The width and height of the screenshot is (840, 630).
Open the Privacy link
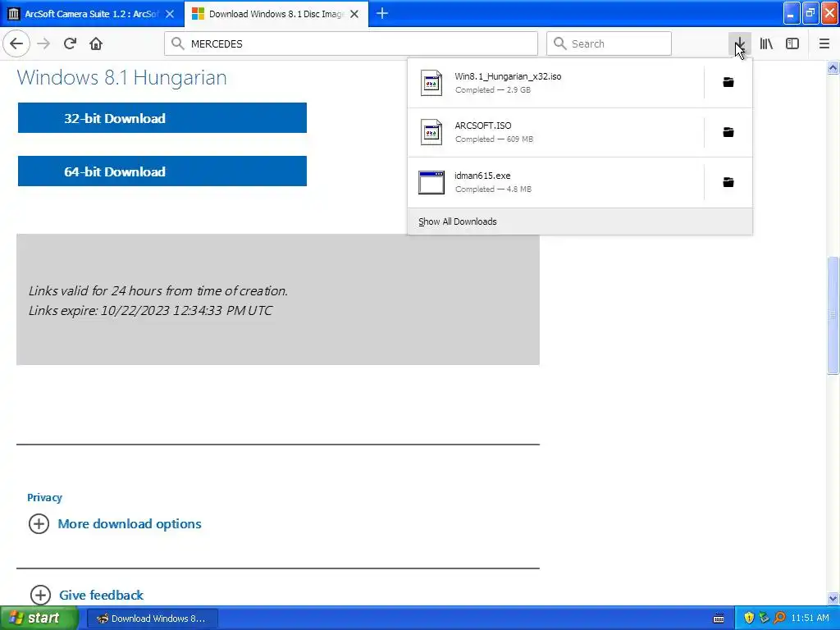click(44, 498)
